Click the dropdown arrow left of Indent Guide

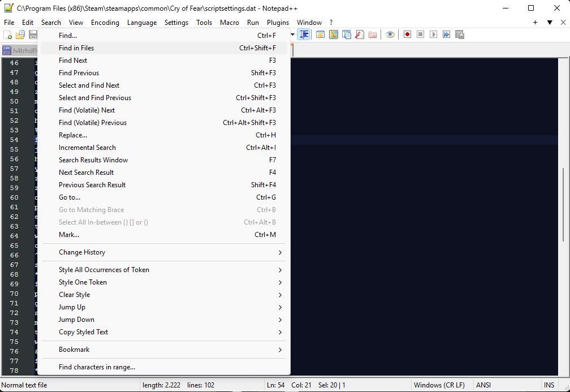[293, 35]
